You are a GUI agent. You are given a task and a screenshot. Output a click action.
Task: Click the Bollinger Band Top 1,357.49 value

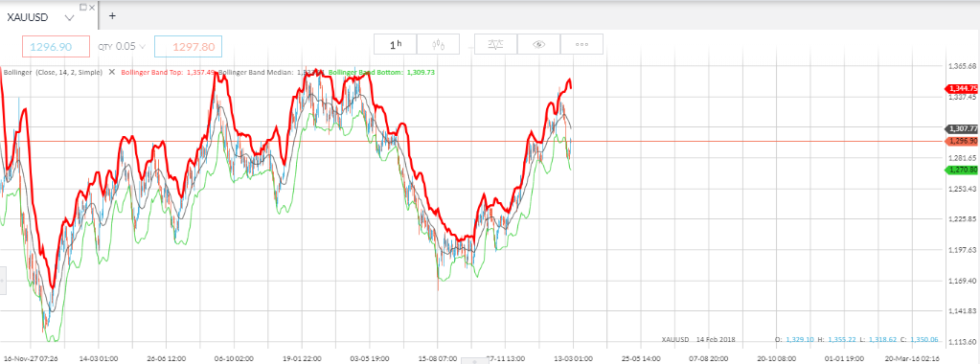click(201, 72)
